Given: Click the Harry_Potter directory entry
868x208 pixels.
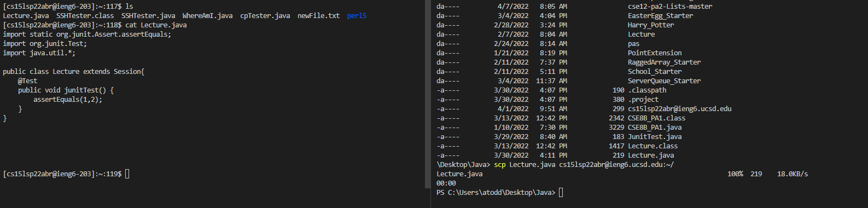Looking at the screenshot, I should coord(651,25).
